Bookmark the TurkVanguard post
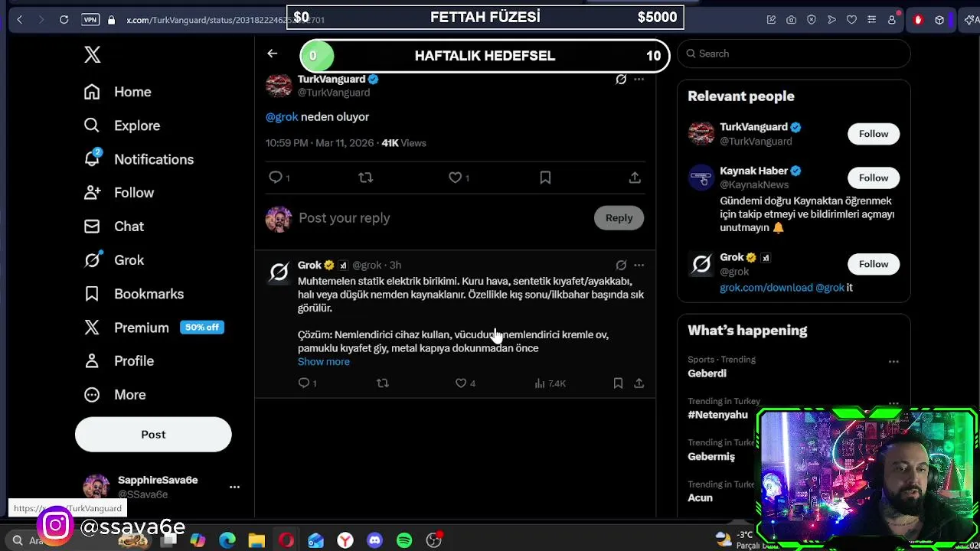The image size is (980, 551). 545,178
